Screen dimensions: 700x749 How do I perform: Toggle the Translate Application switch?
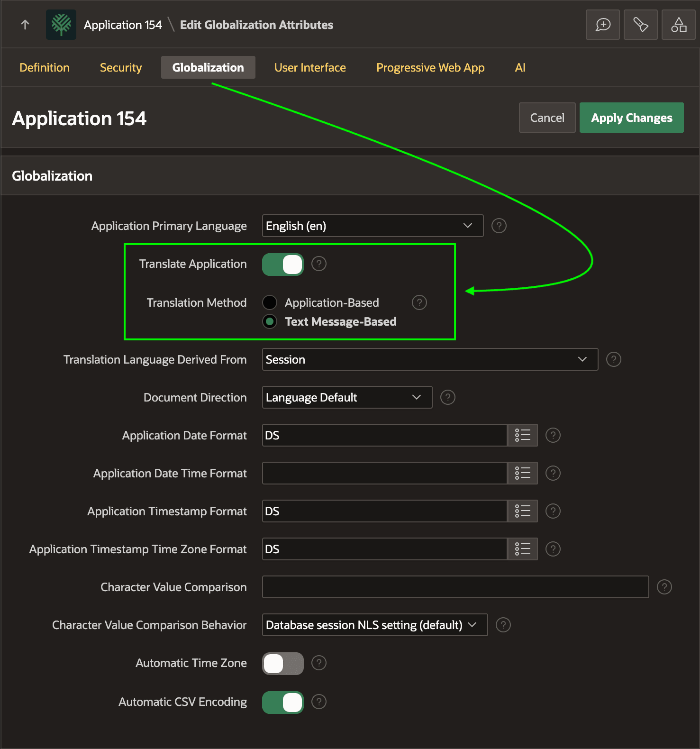283,265
